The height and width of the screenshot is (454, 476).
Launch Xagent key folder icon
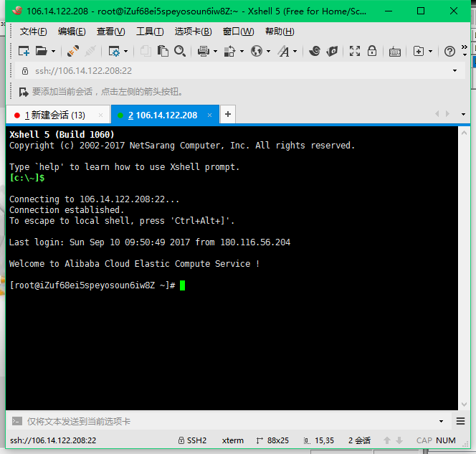point(332,51)
